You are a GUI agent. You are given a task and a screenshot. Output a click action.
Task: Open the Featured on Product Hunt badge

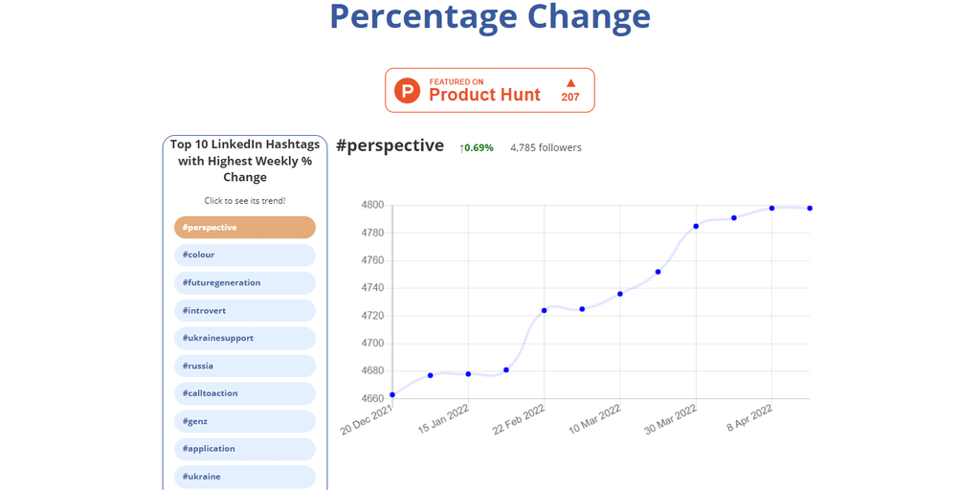489,90
